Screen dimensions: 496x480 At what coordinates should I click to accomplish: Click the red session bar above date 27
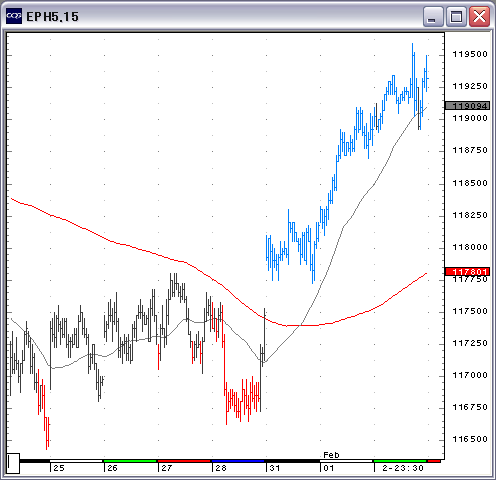pyautogui.click(x=184, y=461)
